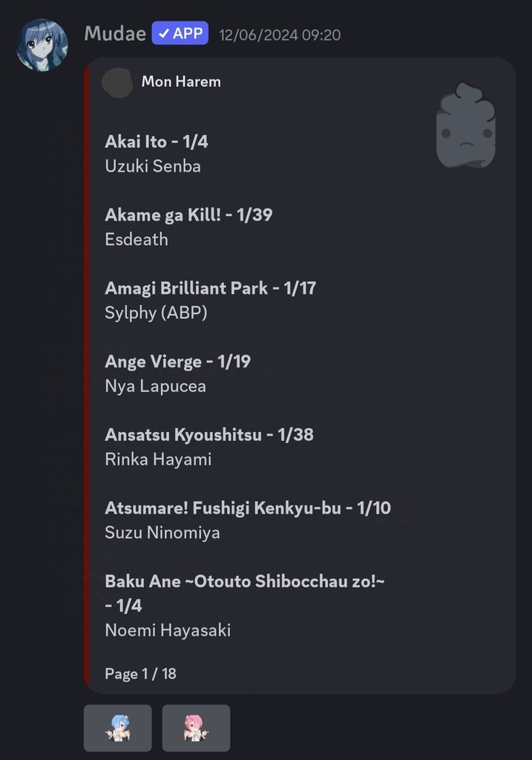The width and height of the screenshot is (532, 760).
Task: Click the Baku Ane series heading
Action: (245, 581)
